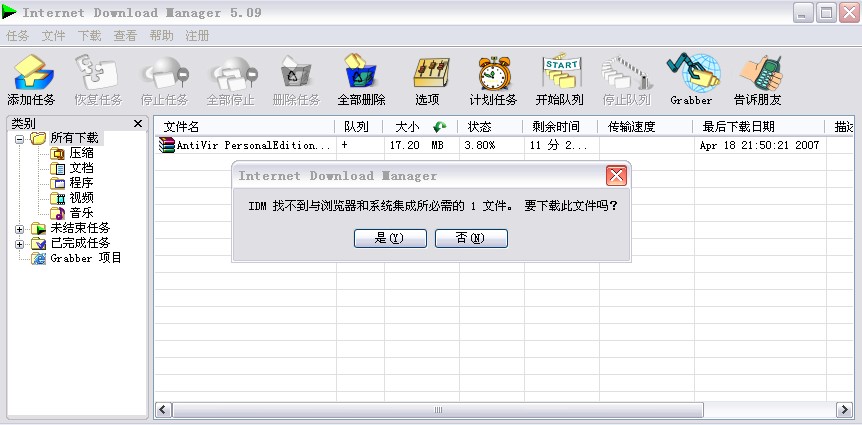This screenshot has width=862, height=425.
Task: Open the 文件 menu
Action: (53, 36)
